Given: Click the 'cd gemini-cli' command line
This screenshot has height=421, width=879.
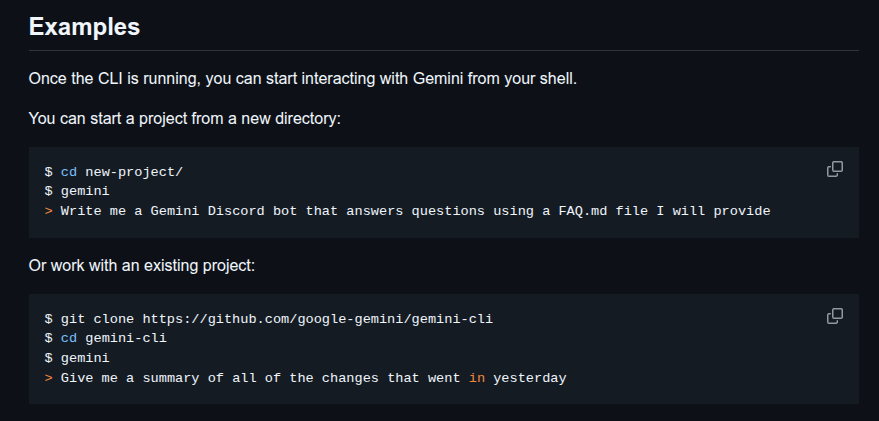Looking at the screenshot, I should coord(106,339).
